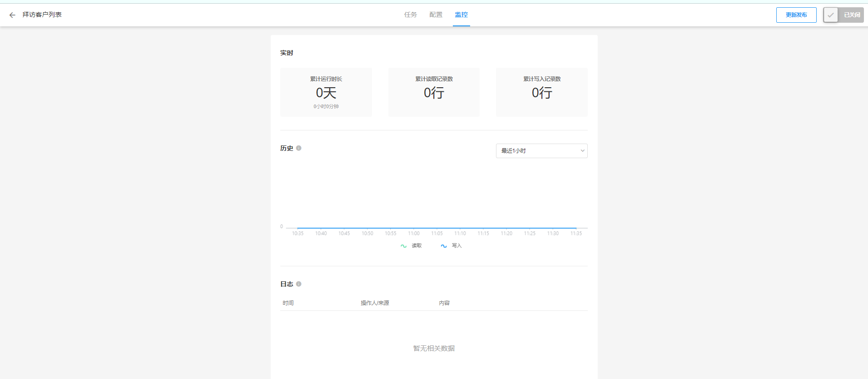Select the 监控 tab
Image resolution: width=868 pixels, height=379 pixels.
[461, 15]
